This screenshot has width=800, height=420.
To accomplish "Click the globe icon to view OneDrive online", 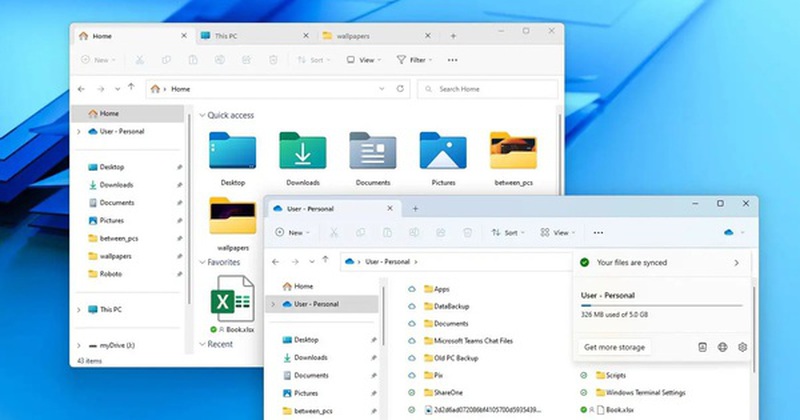I will coord(722,347).
